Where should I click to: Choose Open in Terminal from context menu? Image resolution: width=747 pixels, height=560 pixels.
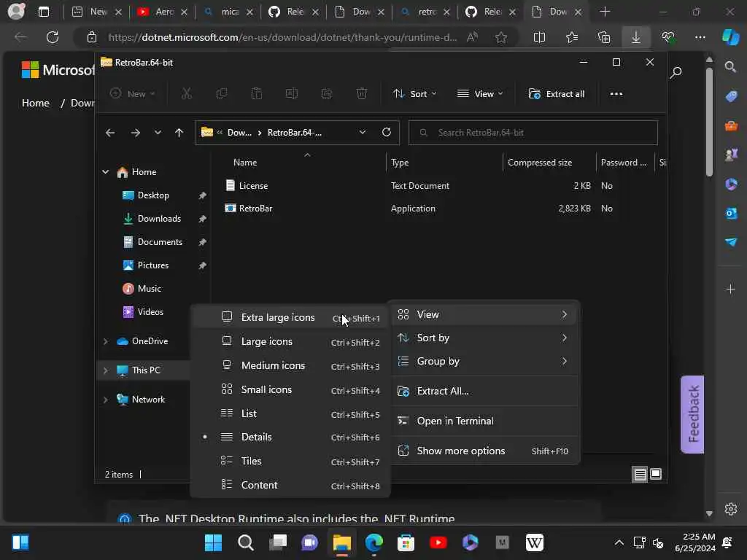(x=483, y=421)
